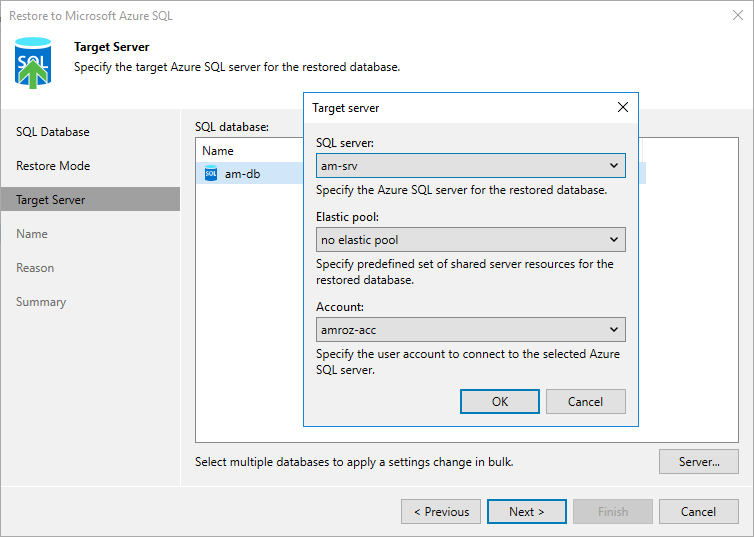This screenshot has height=537, width=754.
Task: Cancel the restore wizard
Action: [x=698, y=512]
